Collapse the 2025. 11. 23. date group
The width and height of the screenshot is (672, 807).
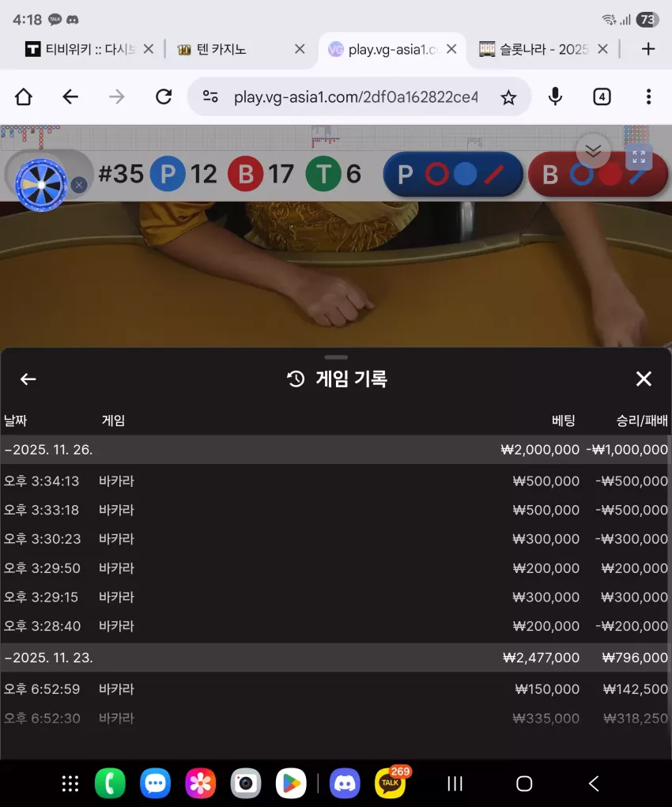335,658
